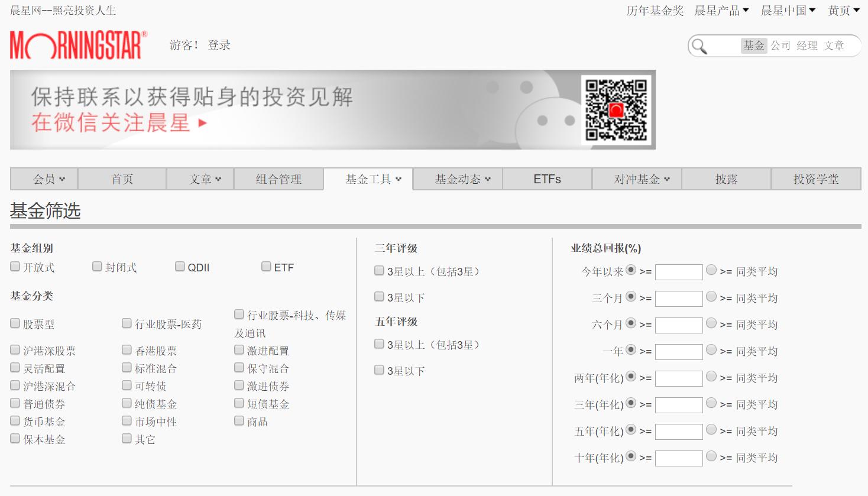Check 货币基金 under fund categories
The height and width of the screenshot is (496, 868).
point(14,421)
